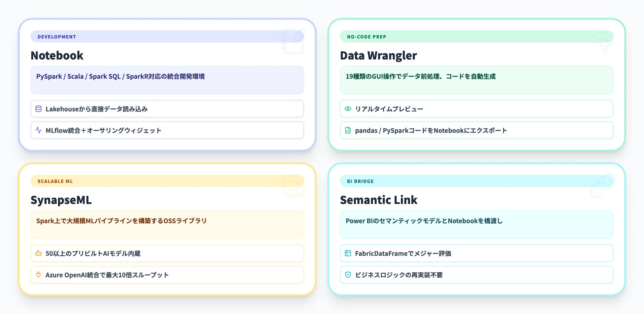Screen dimensions: 644x314
Task: Click the highlighted SynapseML description bar
Action: click(x=167, y=225)
